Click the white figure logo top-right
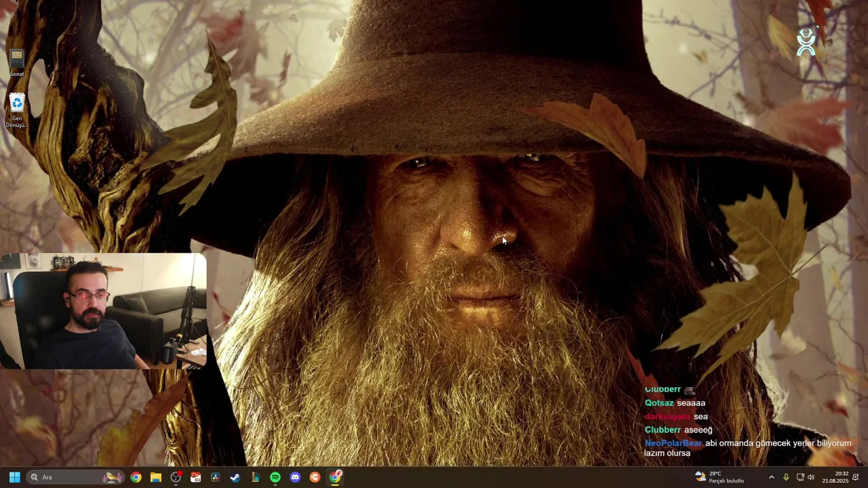The width and height of the screenshot is (868, 488). 806,42
